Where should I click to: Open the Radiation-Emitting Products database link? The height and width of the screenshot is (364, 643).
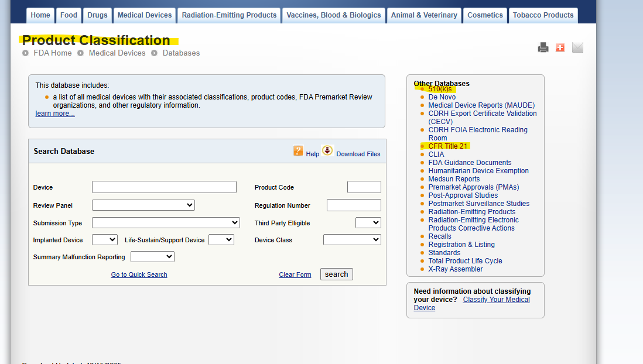coord(472,212)
